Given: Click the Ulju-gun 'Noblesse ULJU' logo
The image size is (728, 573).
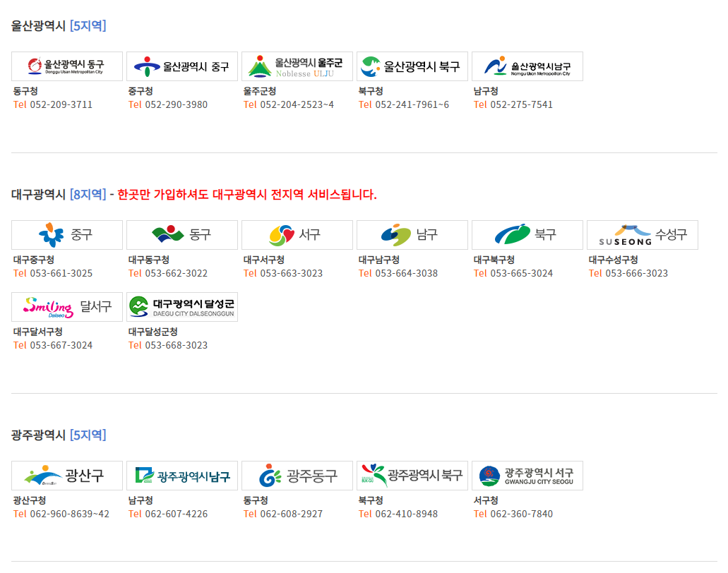Looking at the screenshot, I should pos(297,66).
